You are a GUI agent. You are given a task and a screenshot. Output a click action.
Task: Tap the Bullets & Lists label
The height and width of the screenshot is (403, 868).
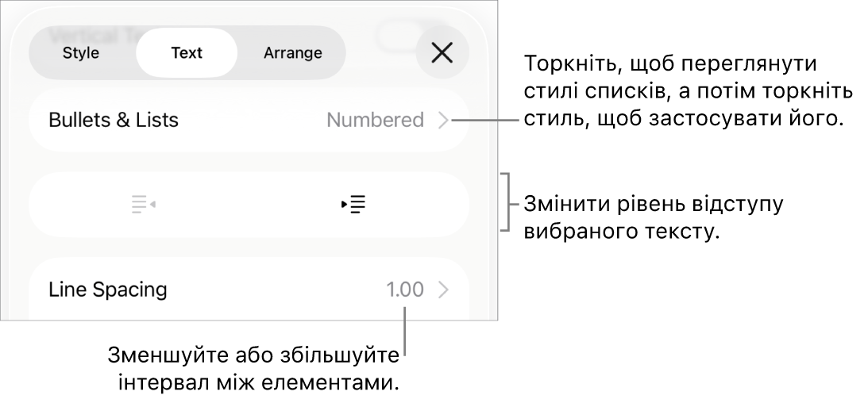pyautogui.click(x=114, y=120)
